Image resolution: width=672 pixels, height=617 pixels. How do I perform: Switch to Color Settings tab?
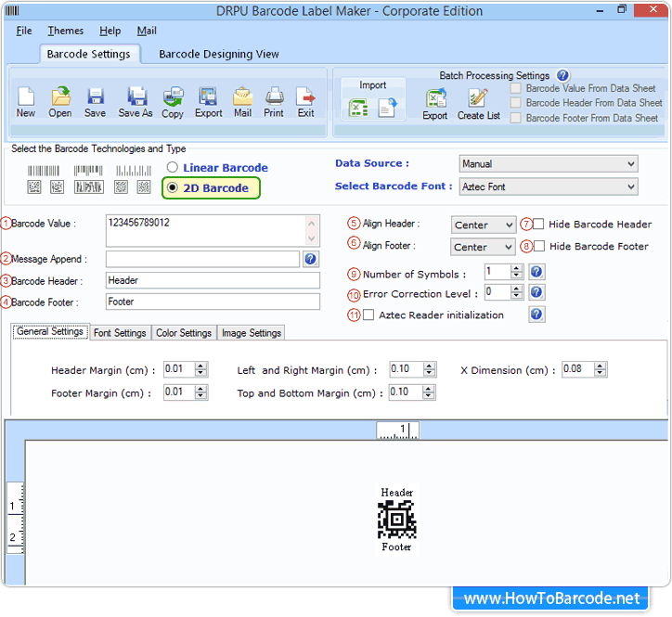pos(184,333)
